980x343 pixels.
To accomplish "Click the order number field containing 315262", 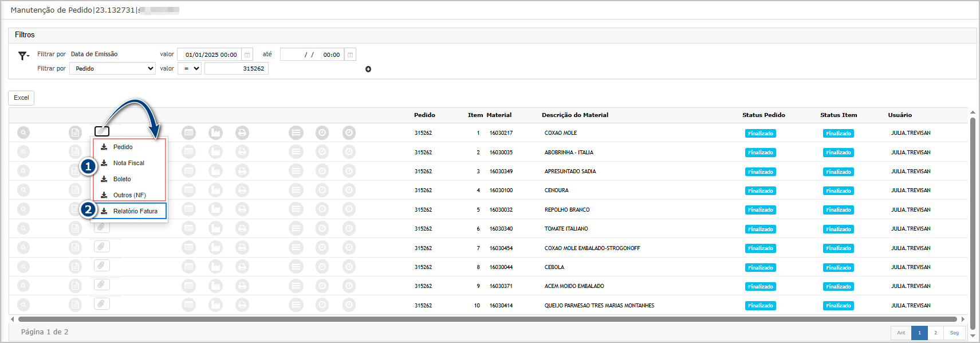I will 237,69.
